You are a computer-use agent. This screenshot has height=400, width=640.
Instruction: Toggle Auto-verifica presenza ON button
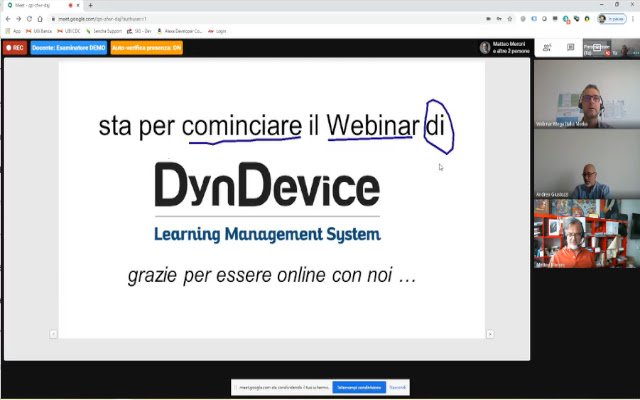[x=147, y=48]
